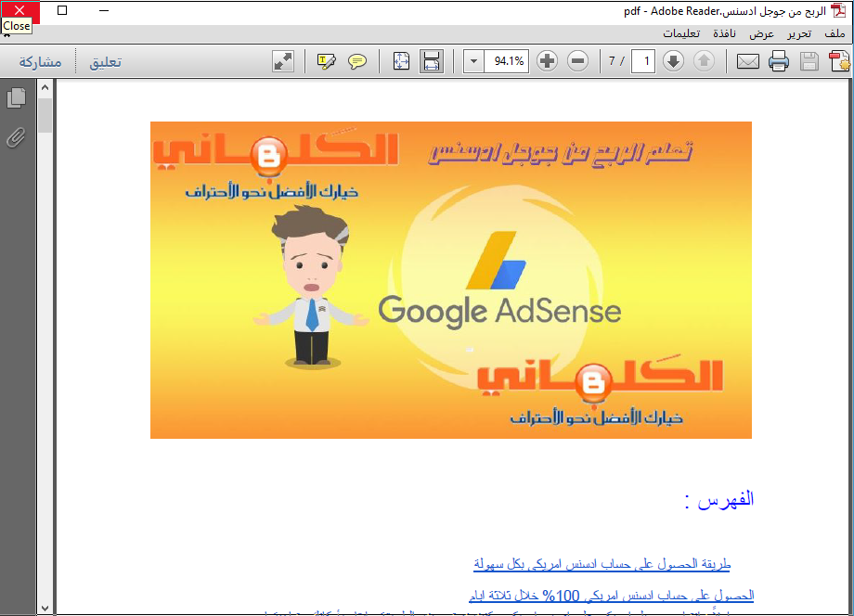Fit one full page icon
The height and width of the screenshot is (616, 854).
pyautogui.click(x=401, y=61)
